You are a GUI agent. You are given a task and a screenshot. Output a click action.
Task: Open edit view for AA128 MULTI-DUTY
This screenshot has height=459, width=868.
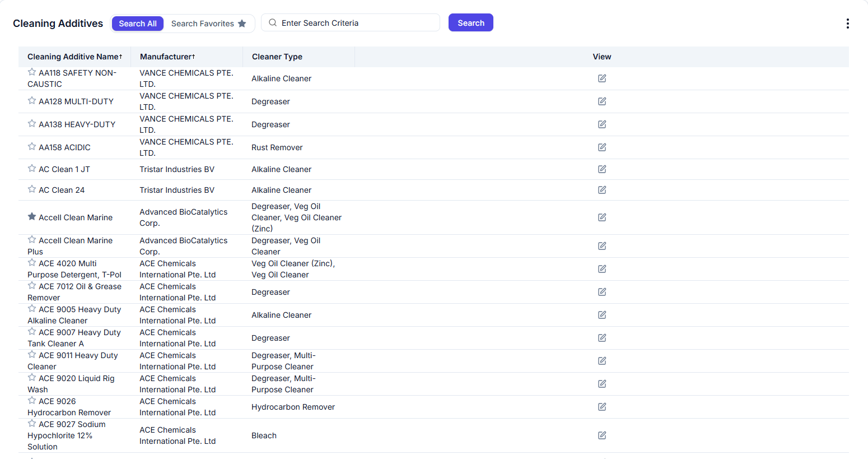[602, 101]
